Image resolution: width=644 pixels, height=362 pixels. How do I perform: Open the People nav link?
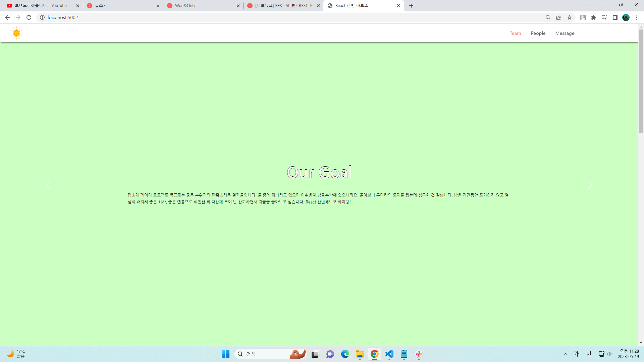click(x=538, y=33)
